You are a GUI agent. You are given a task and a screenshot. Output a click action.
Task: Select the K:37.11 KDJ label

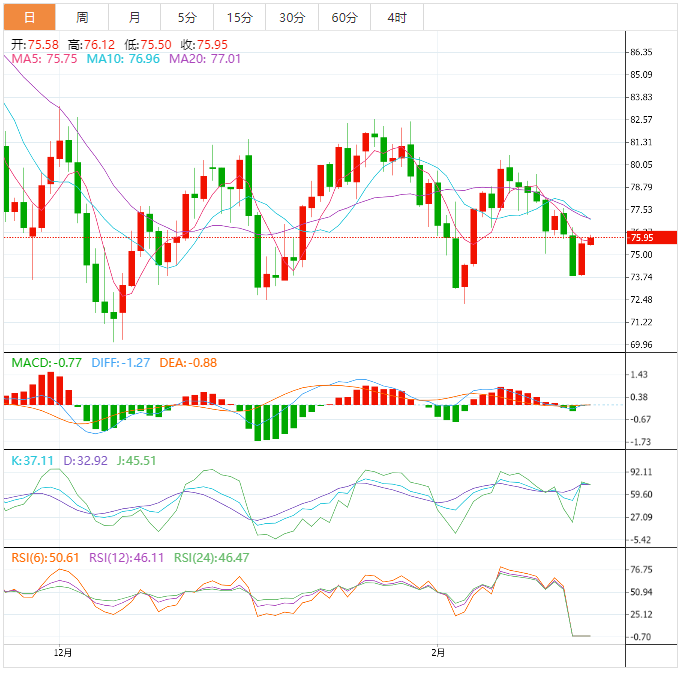[x=34, y=460]
